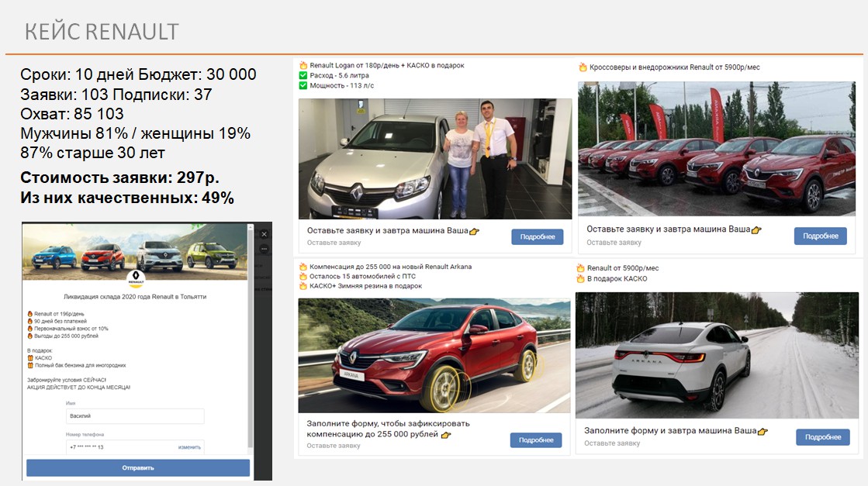The width and height of the screenshot is (868, 486).
Task: Click the Отправить button in the form
Action: 138,467
